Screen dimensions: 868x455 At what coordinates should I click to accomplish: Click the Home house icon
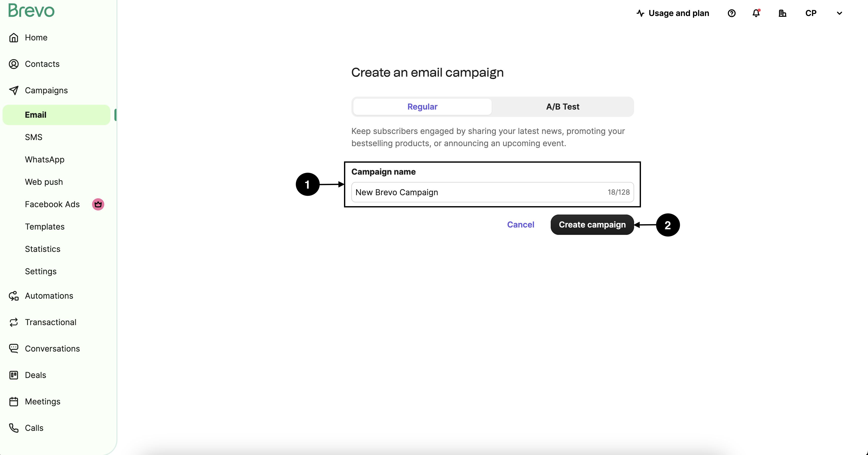pos(13,37)
